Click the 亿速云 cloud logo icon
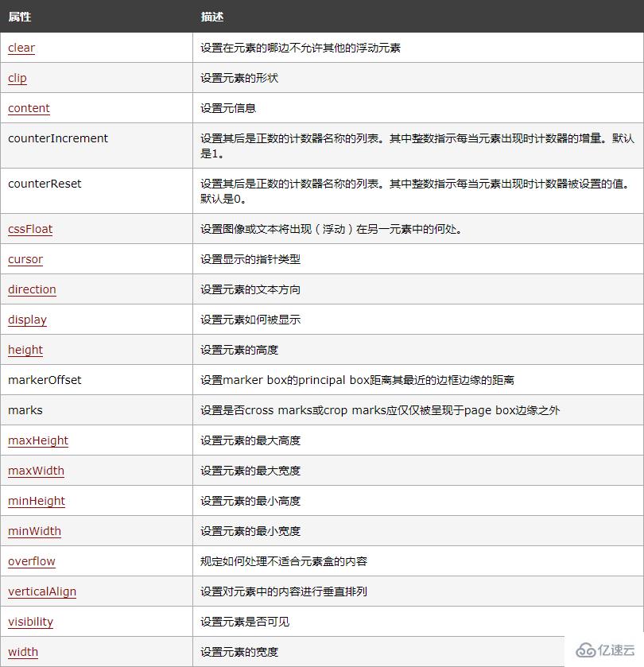The height and width of the screenshot is (667, 644). point(587,650)
